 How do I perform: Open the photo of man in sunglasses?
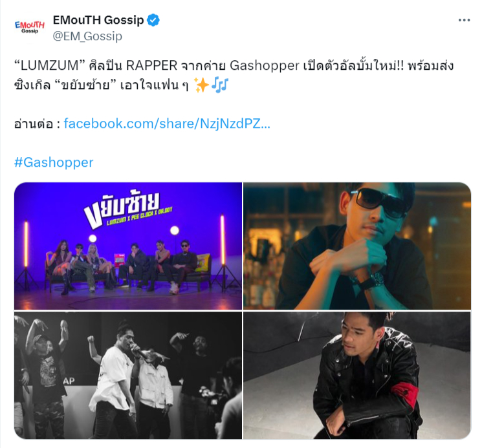tap(357, 246)
